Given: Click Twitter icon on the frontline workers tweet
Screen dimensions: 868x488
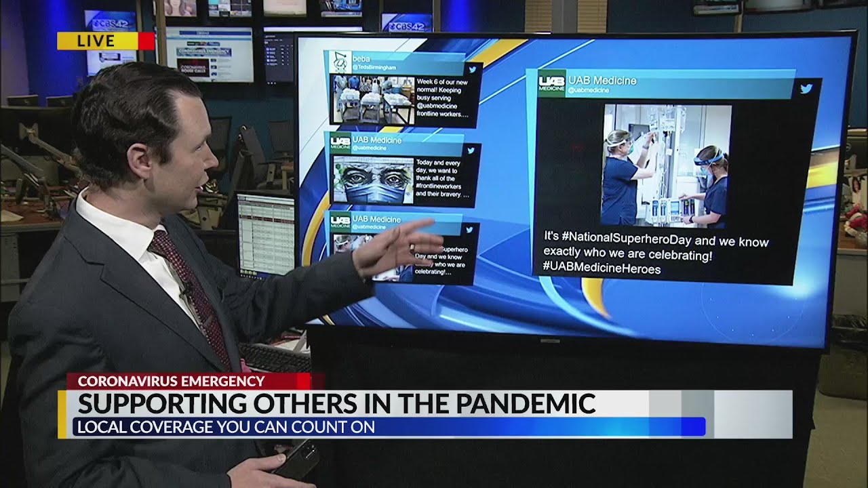Looking at the screenshot, I should coord(471,150).
